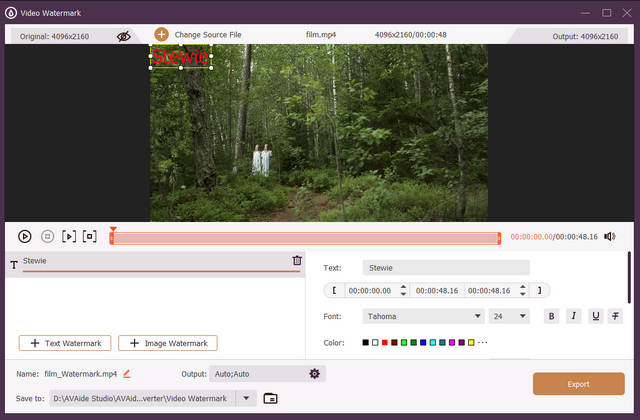Toggle bold text formatting
The height and width of the screenshot is (420, 640).
pos(551,316)
